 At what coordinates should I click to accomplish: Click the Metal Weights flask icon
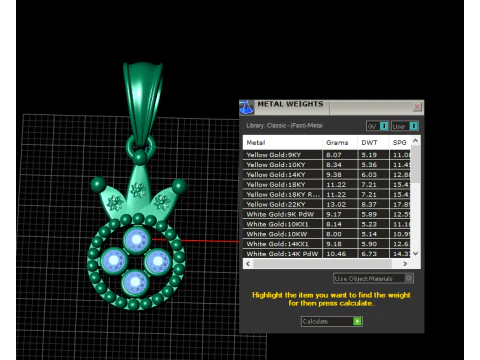pos(246,107)
